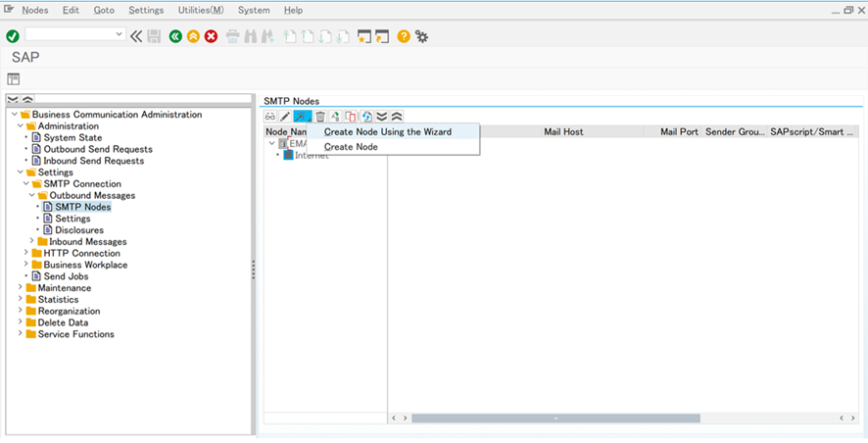Click the First Page icon

[x=290, y=36]
